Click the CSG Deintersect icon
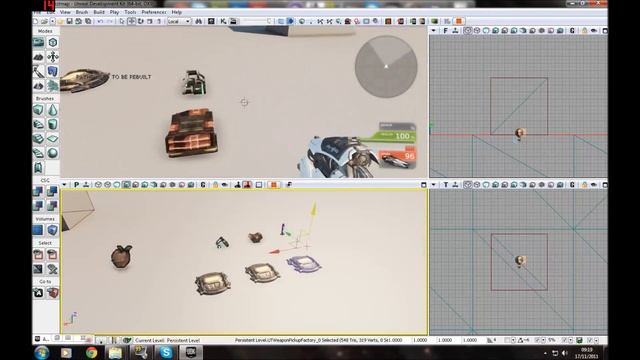 (x=53, y=205)
